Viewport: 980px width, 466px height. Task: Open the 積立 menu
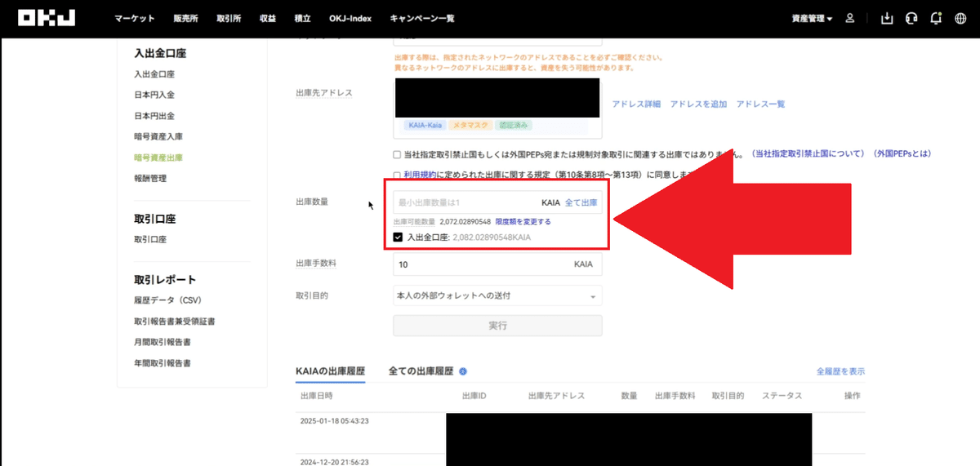point(303,18)
